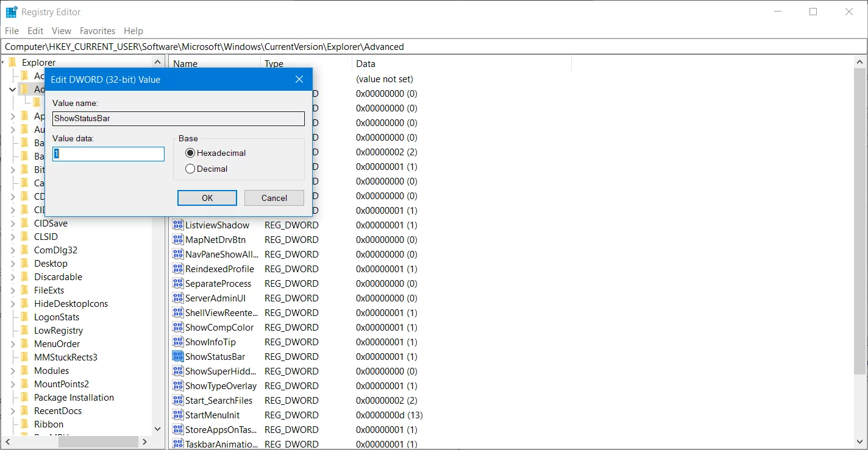Click the StartMenuInit DWORD value icon
The height and width of the screenshot is (450, 868).
(x=178, y=415)
